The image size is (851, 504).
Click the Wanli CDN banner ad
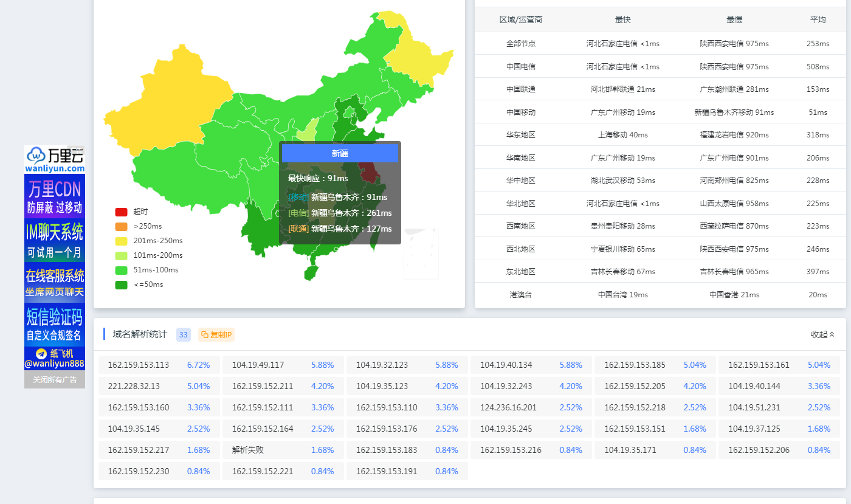tap(55, 196)
